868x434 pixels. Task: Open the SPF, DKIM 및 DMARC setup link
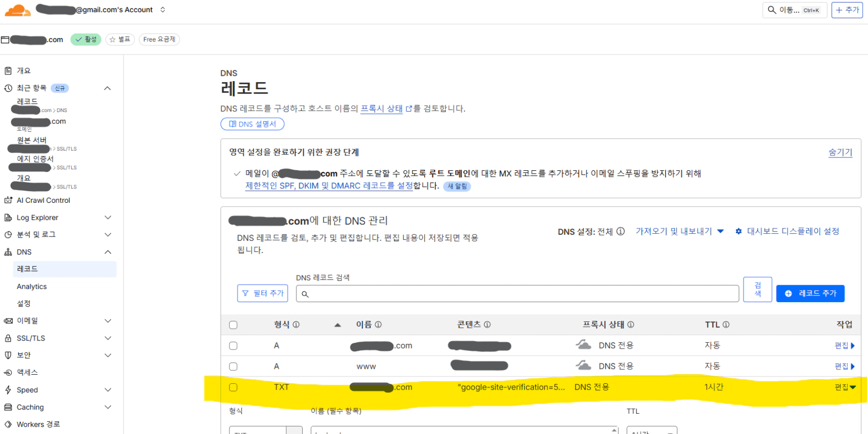[329, 186]
